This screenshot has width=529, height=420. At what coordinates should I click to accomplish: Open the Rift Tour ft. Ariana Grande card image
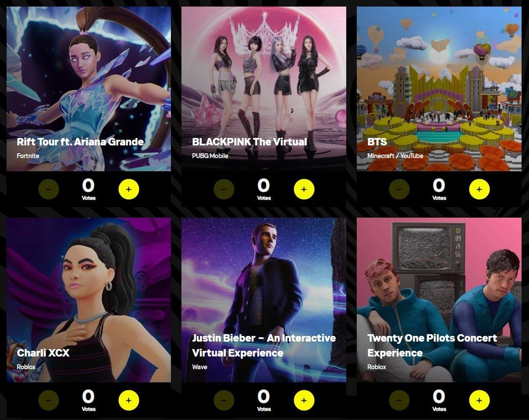coord(89,88)
